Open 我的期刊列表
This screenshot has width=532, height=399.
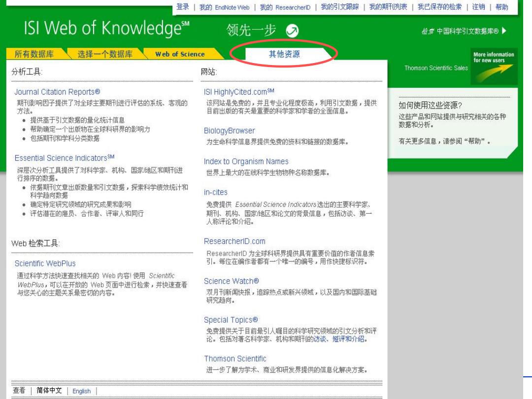point(388,7)
